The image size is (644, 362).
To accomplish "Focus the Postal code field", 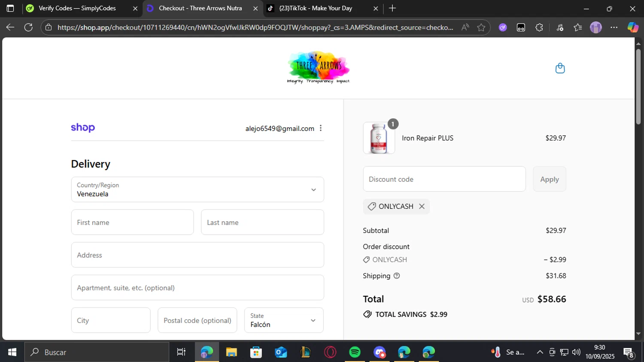I will 197,320.
